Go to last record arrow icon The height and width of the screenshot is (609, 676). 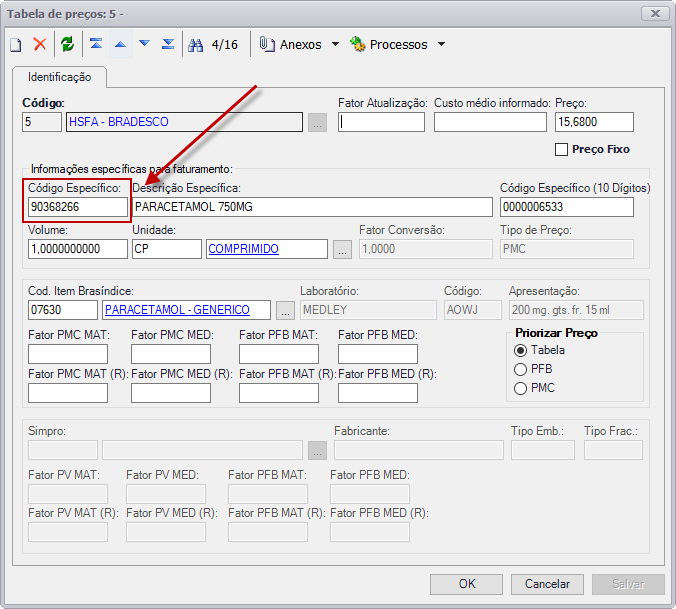(168, 44)
